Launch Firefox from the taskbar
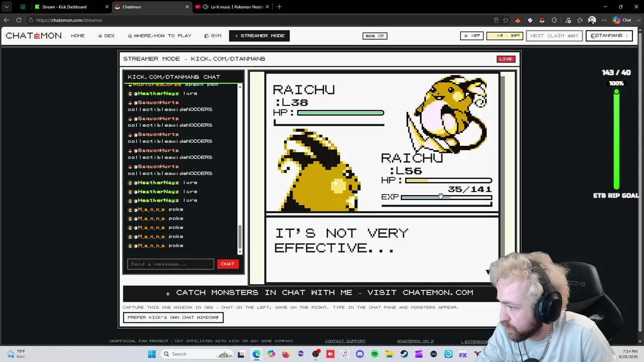644x362 pixels. click(x=286, y=354)
